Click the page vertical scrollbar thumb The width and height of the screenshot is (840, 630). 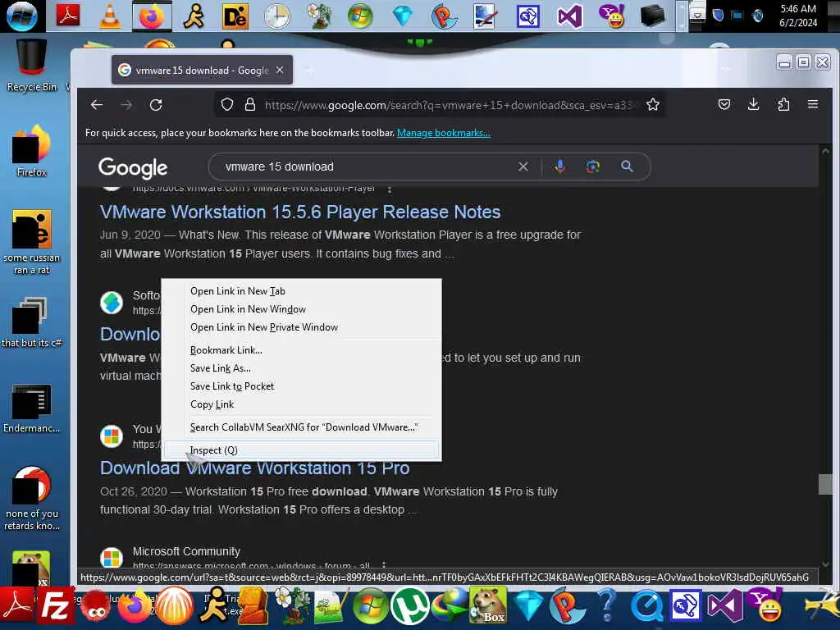(x=825, y=484)
